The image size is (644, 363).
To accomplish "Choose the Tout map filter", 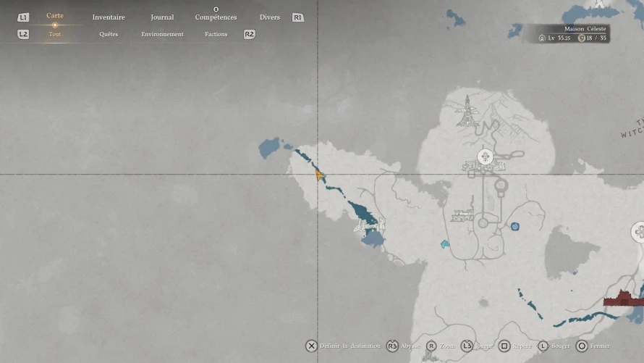I will 54,34.
